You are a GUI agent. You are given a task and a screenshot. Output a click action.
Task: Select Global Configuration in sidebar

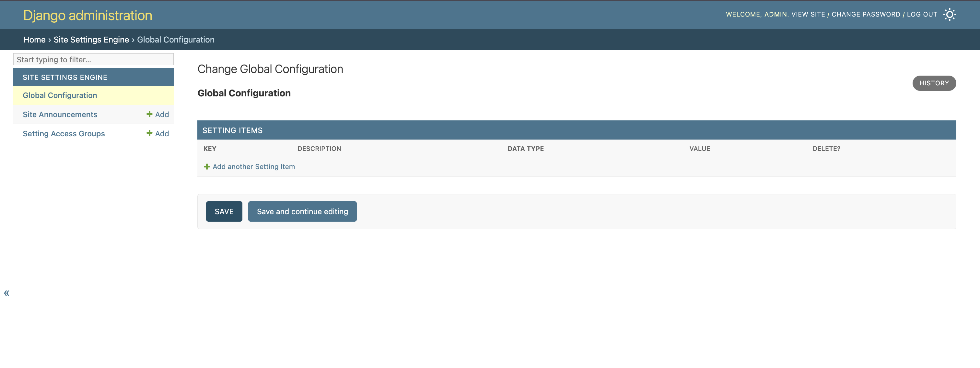tap(60, 95)
